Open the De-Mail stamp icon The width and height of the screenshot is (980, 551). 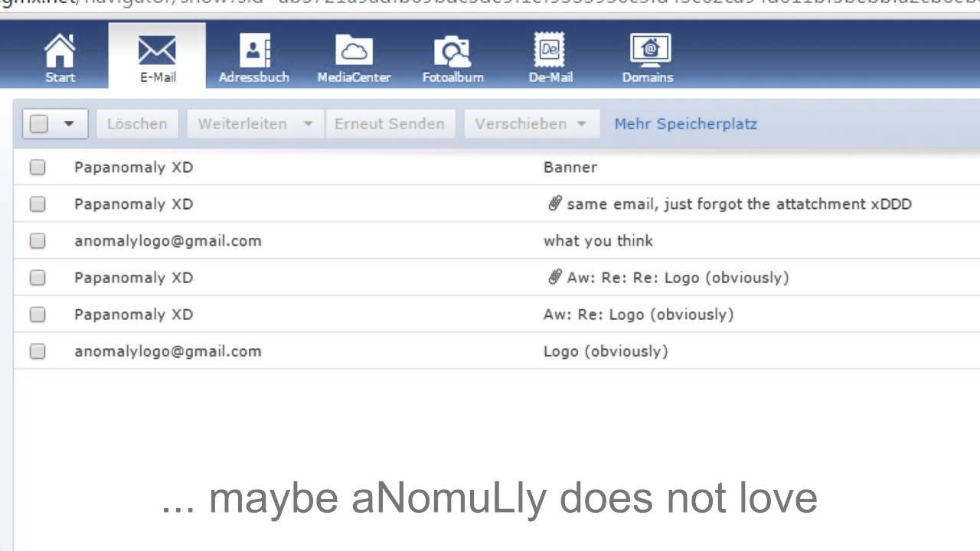click(550, 50)
